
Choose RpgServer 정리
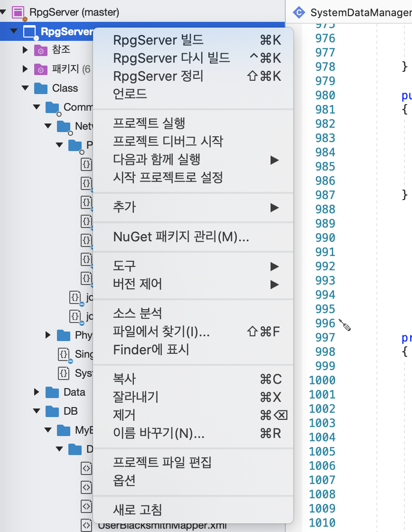[x=193, y=76]
